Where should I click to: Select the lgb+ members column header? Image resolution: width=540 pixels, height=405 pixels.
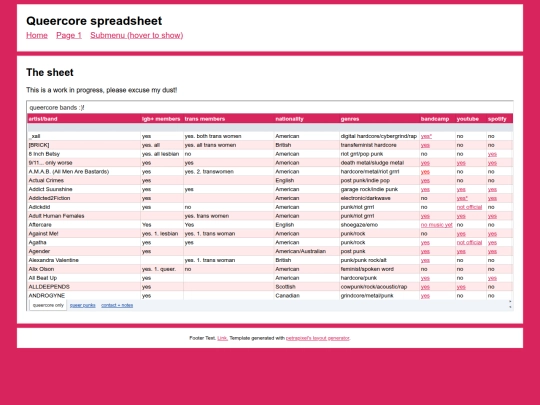[x=162, y=119]
